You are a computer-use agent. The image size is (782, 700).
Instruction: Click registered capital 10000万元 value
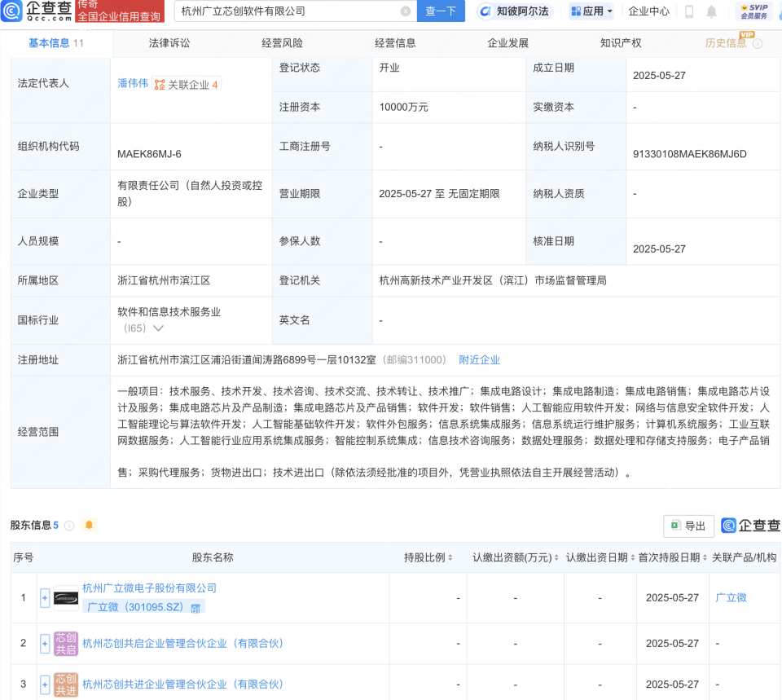coord(403,108)
